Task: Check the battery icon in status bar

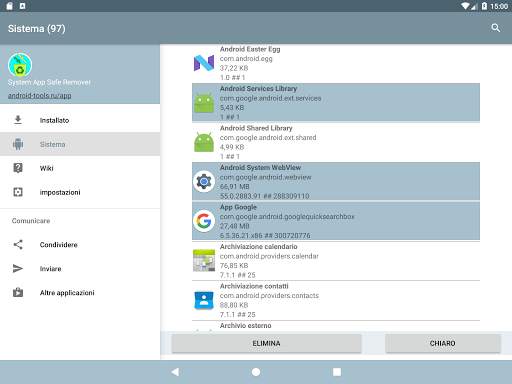Action: [x=484, y=6]
